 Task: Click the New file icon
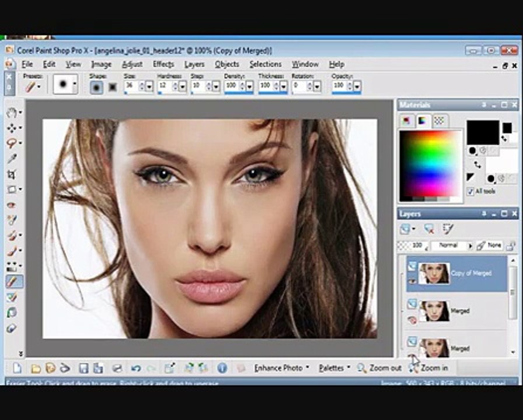(x=18, y=368)
